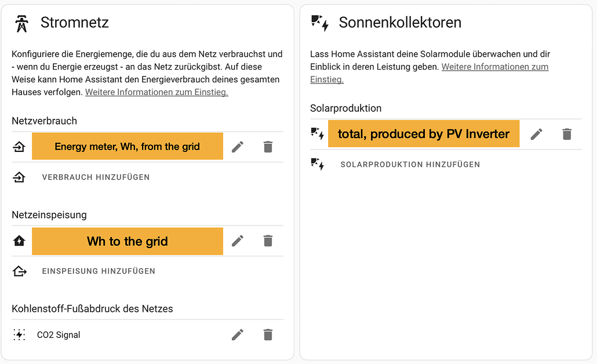This screenshot has height=364, width=600.
Task: Edit the grid consumption energy meter entry
Action: click(x=237, y=147)
